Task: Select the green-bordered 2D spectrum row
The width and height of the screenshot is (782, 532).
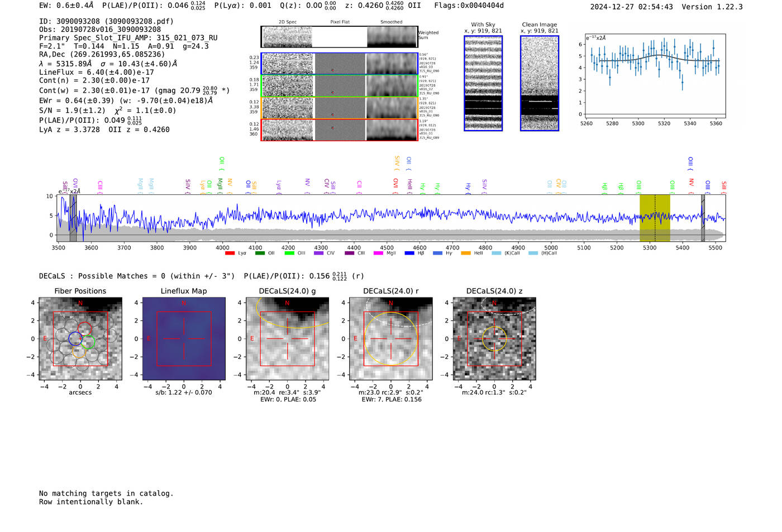Action: 340,86
